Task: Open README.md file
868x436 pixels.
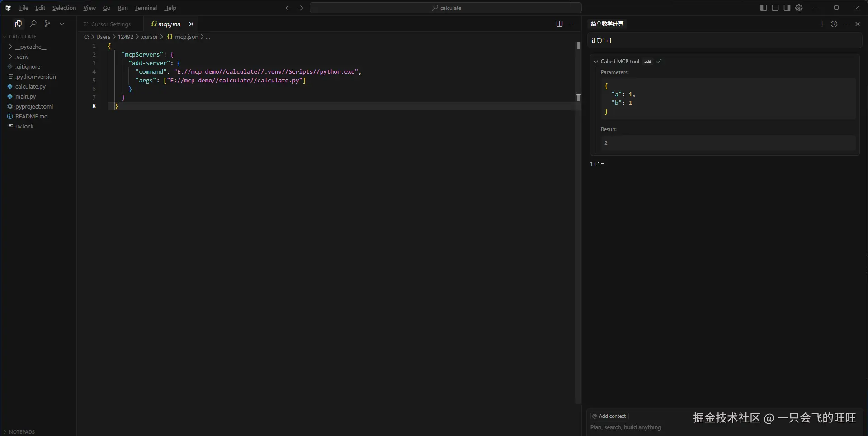Action: pyautogui.click(x=38, y=116)
